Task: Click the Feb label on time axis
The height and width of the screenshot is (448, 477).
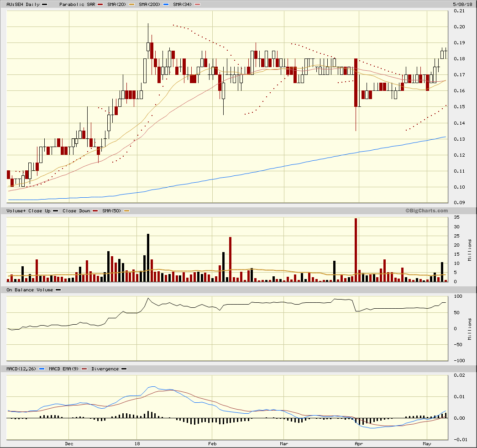Action: tap(212, 443)
